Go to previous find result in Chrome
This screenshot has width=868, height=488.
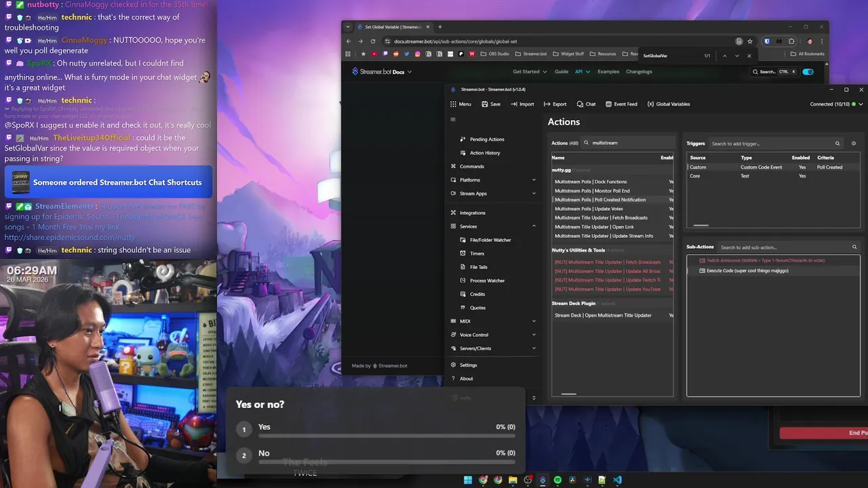[x=724, y=56]
